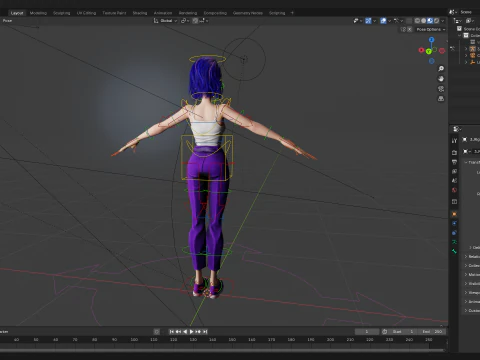Click the blue Z axis gizmo ball
This screenshot has height=360, width=480.
point(432,40)
